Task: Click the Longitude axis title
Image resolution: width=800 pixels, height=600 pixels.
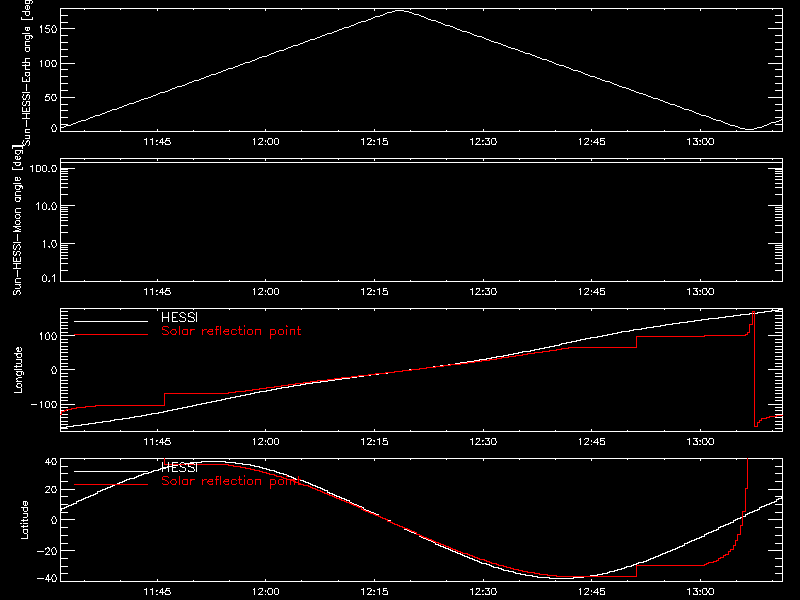Action: (18, 370)
